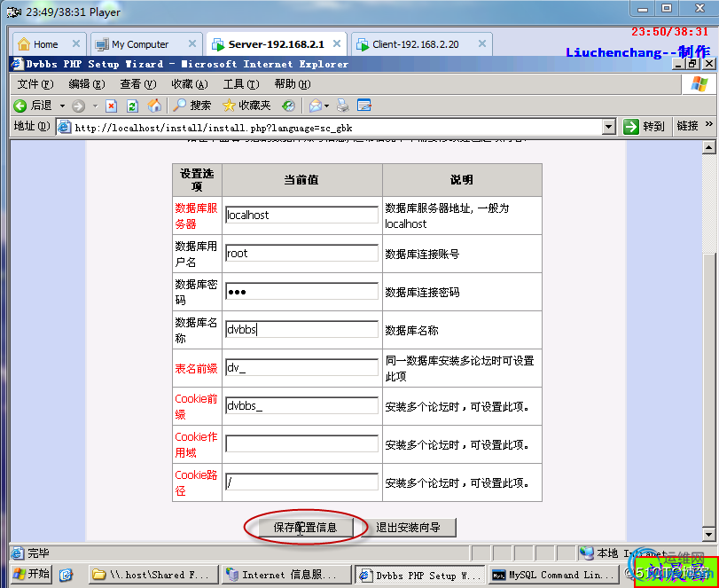This screenshot has height=588, width=719.
Task: Click the History toolbar icon
Action: 288,106
